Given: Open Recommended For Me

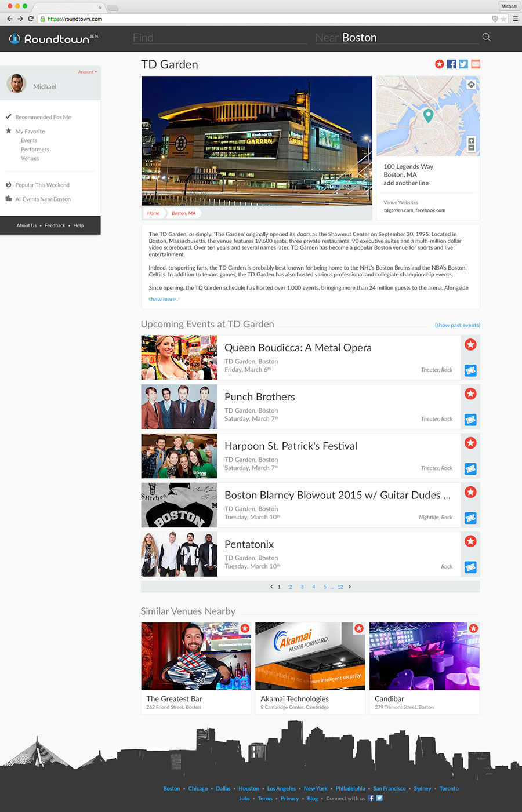Looking at the screenshot, I should click(x=43, y=117).
